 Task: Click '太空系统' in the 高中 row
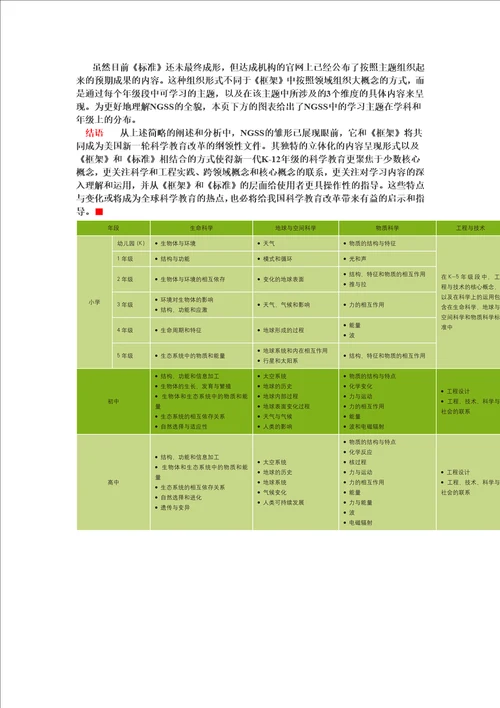(275, 462)
